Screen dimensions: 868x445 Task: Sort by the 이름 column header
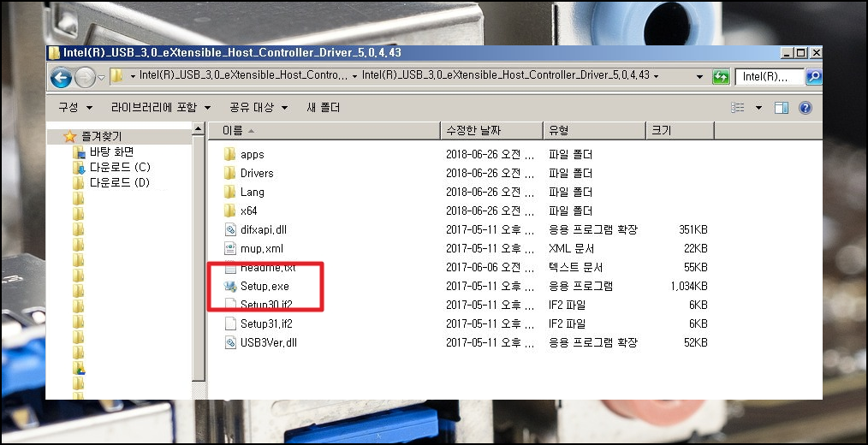pos(324,131)
